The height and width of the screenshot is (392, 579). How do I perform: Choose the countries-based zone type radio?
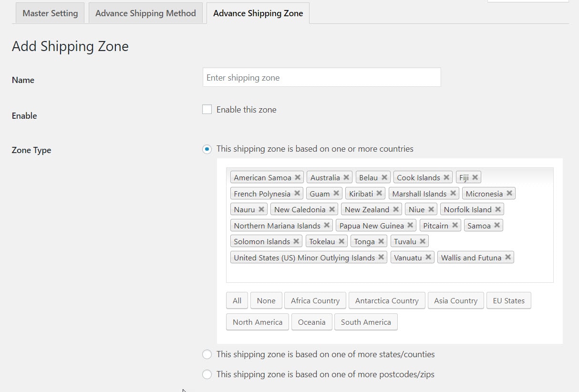207,149
